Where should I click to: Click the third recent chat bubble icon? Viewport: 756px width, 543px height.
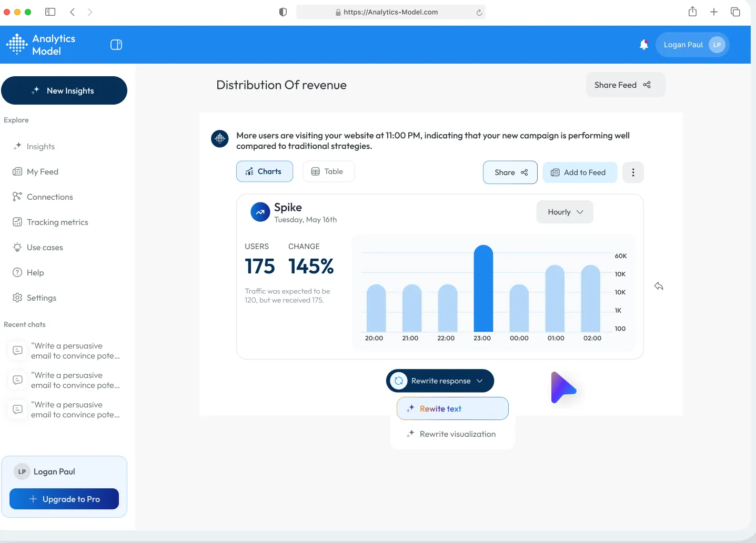[x=17, y=409]
